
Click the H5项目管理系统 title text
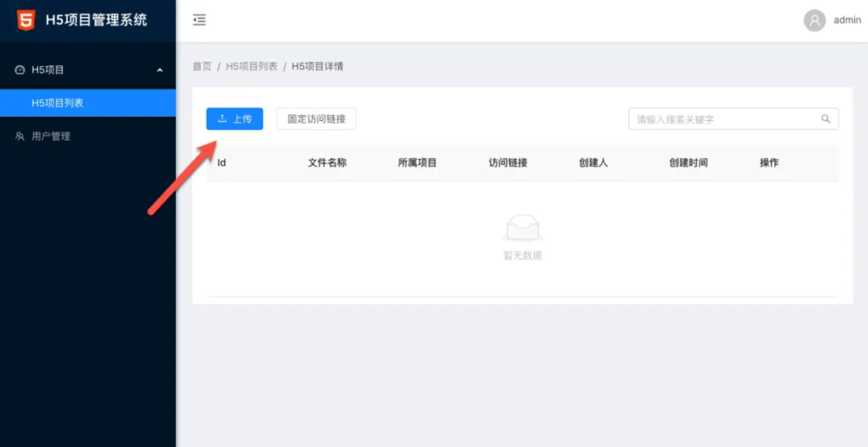tap(96, 20)
